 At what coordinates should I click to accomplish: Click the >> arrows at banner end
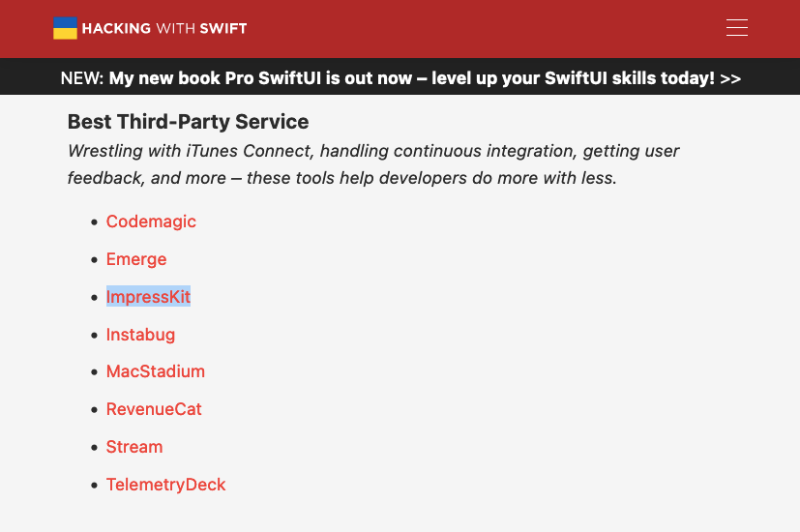point(730,78)
